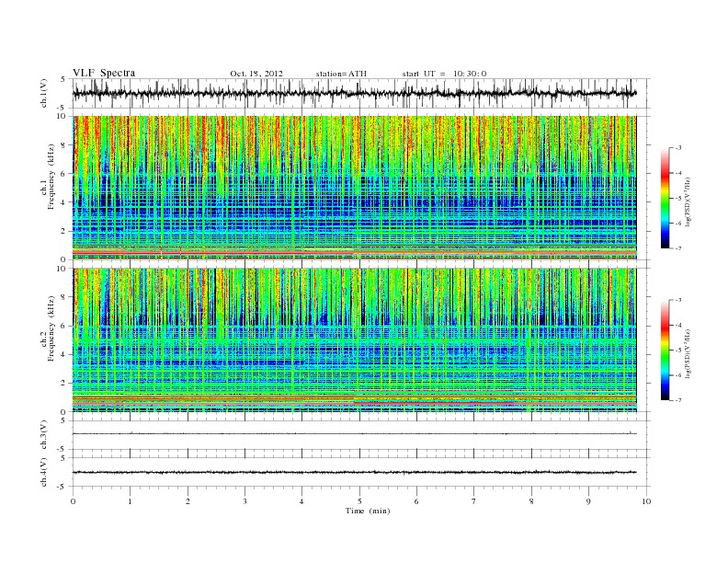Click the '4' tick label on time axis

301,501
